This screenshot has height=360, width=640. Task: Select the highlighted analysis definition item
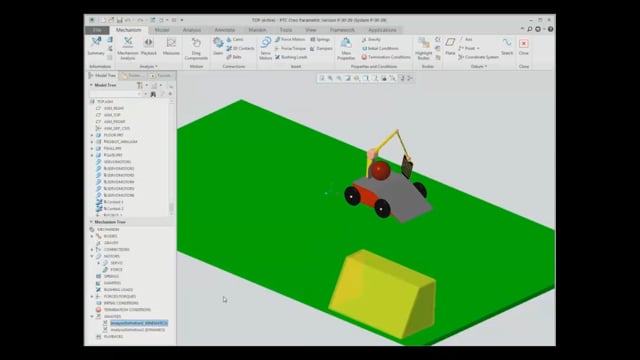(139, 323)
